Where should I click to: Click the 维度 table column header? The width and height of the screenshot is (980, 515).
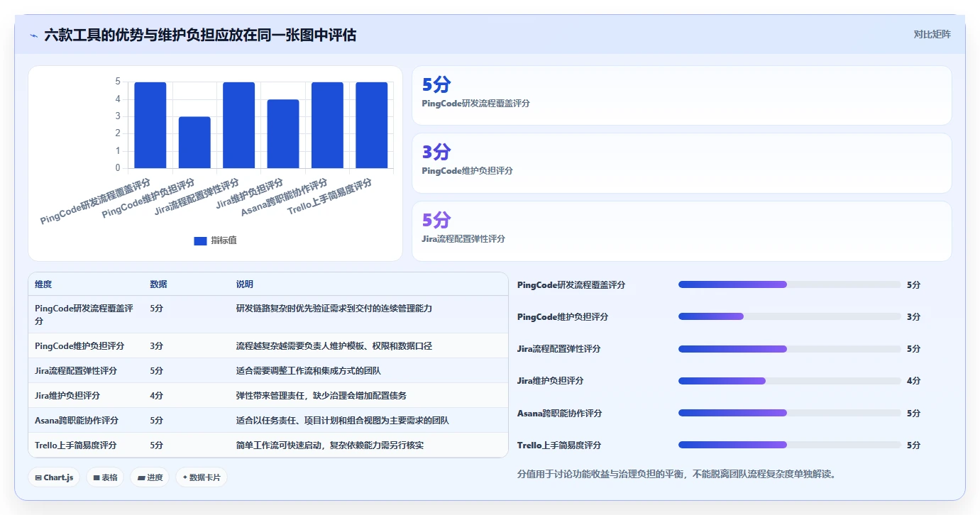click(43, 284)
